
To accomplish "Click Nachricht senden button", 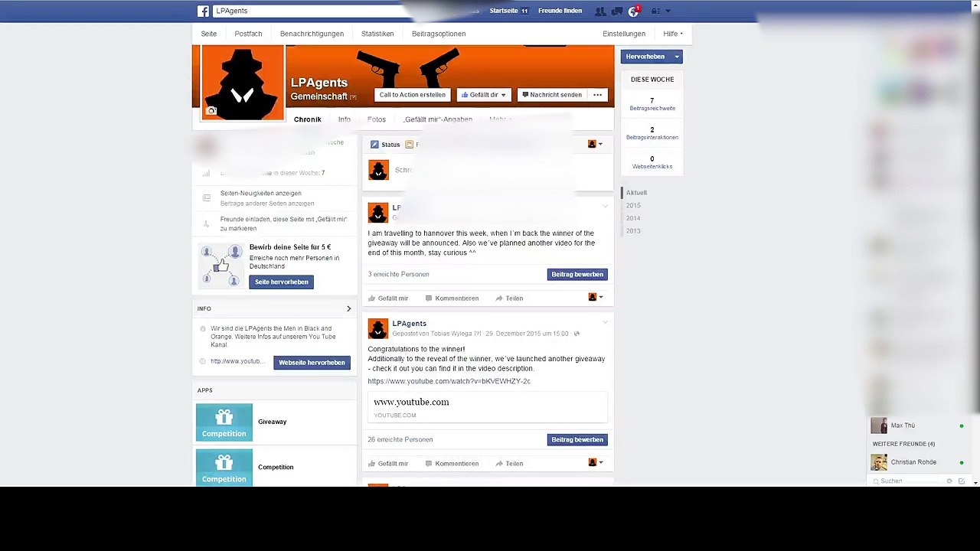I will point(552,95).
